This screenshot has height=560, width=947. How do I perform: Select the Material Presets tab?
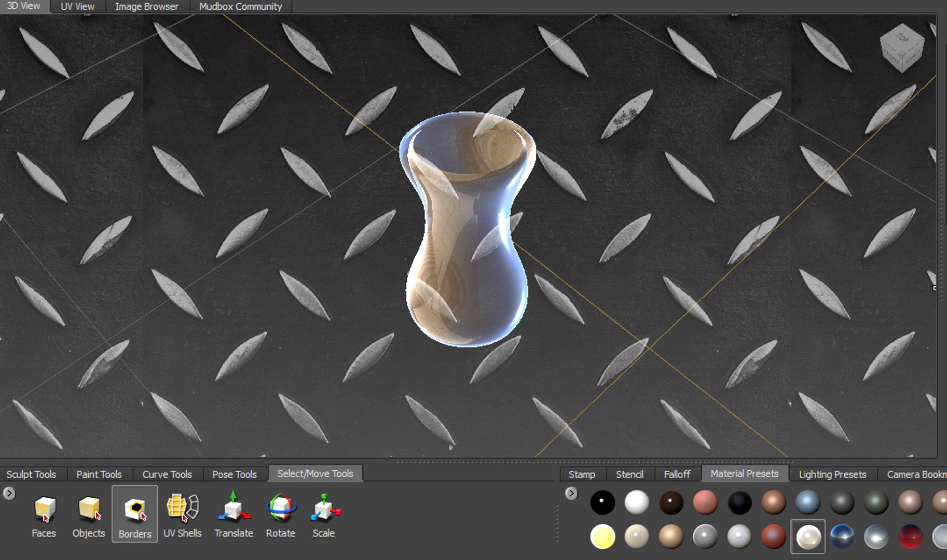point(745,473)
